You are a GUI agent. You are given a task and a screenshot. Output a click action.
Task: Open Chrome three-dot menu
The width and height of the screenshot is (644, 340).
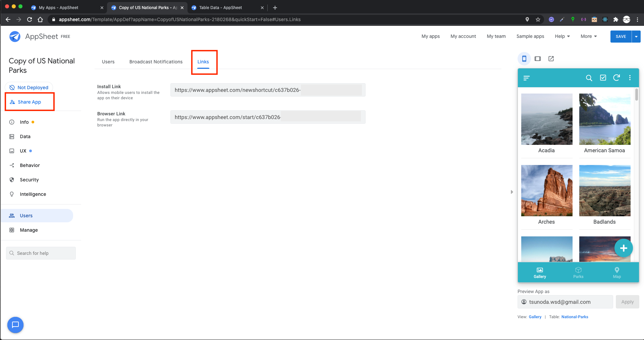point(637,19)
